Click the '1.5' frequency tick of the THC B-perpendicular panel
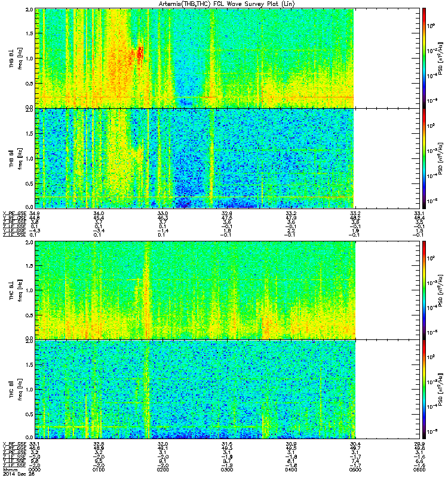Screen dimensions: 448x478 29,266
